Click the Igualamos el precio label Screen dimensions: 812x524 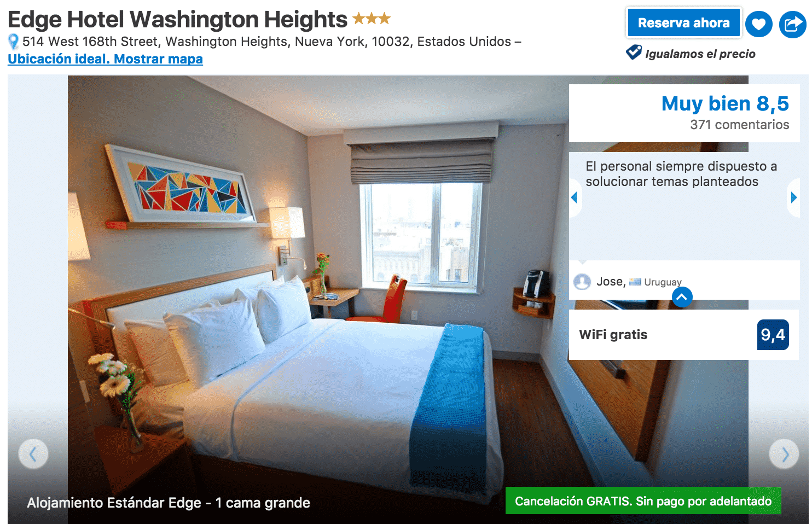(x=700, y=54)
